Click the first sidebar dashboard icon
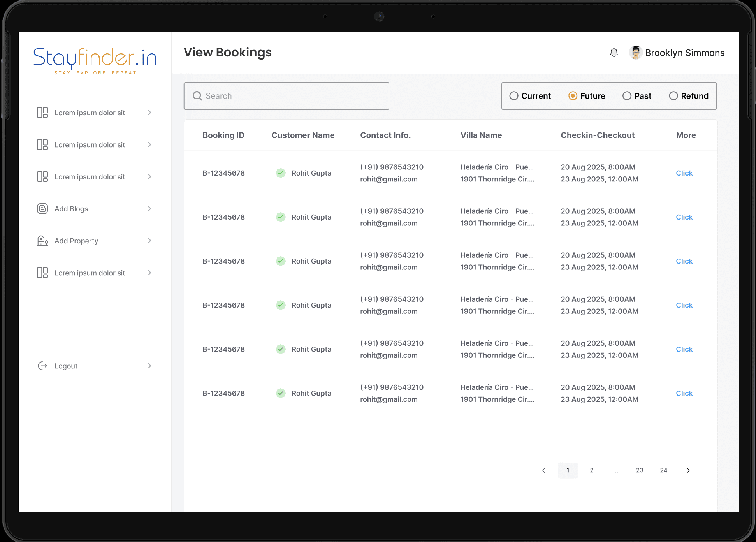The width and height of the screenshot is (756, 542). 42,113
